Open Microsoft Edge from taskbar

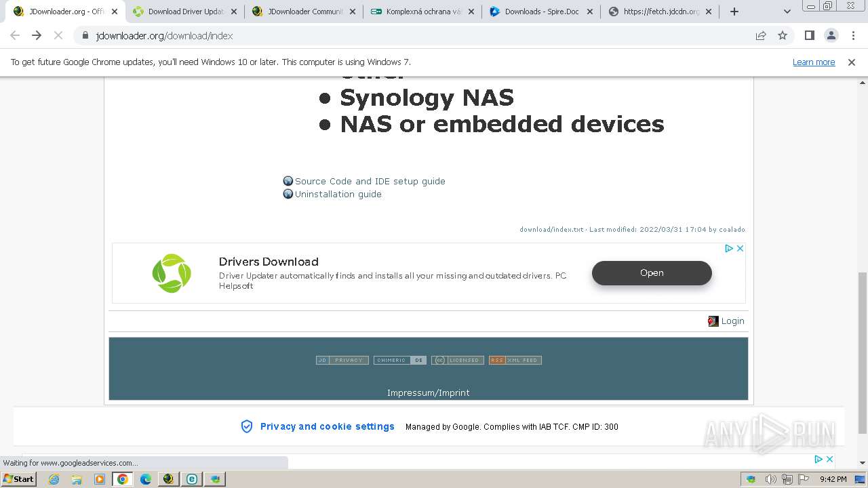pyautogui.click(x=146, y=479)
